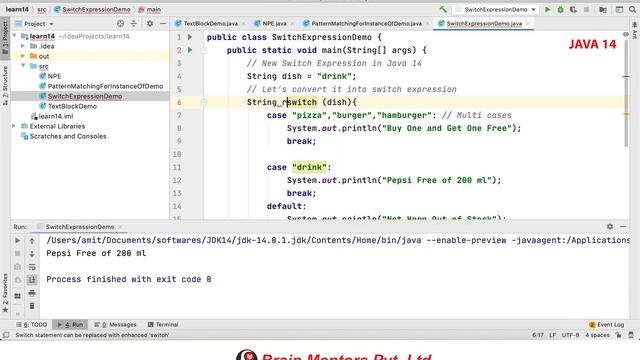The height and width of the screenshot is (360, 640).
Task: Toggle soft-wrap in Run console
Action: (32, 267)
